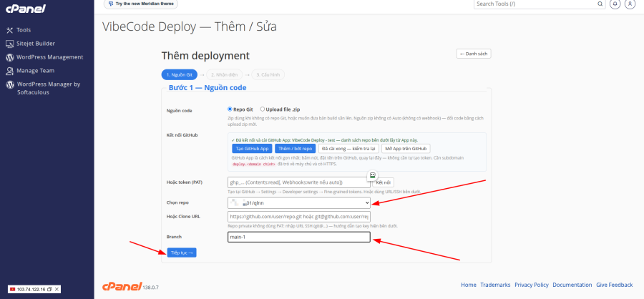Select step 3. Cấu hình
Image resolution: width=644 pixels, height=299 pixels.
pyautogui.click(x=268, y=74)
